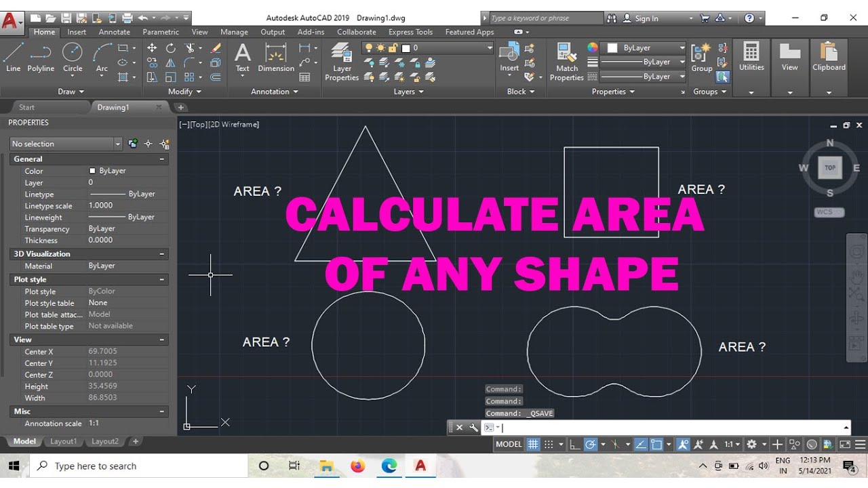Toggle snap mode in status bar
The height and width of the screenshot is (488, 868).
549,445
